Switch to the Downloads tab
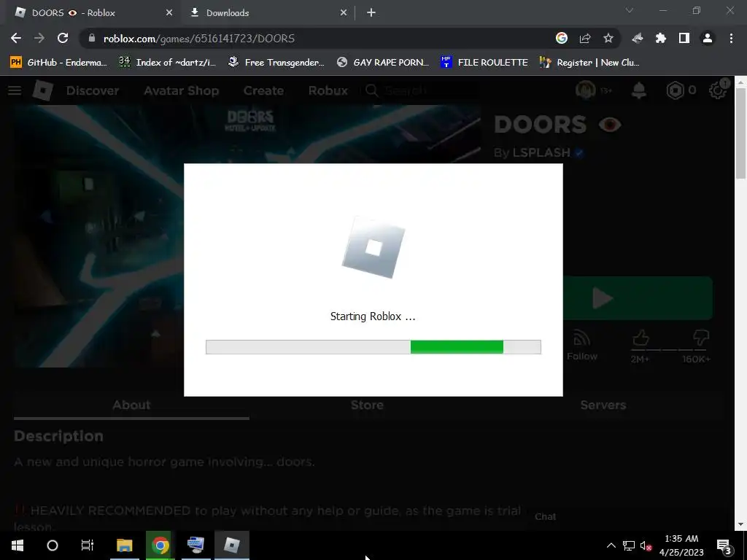Screen dimensions: 747x560 click(268, 13)
